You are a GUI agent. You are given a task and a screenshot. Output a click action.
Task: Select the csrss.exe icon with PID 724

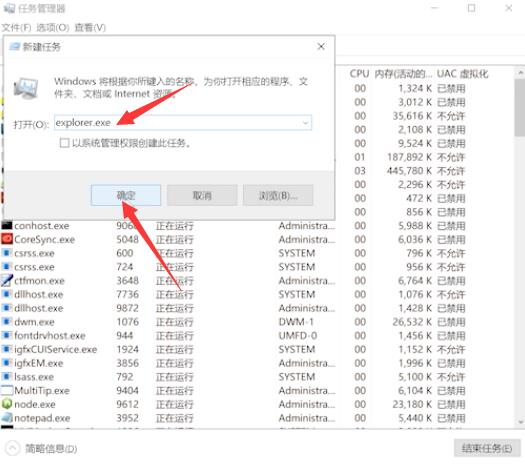(x=7, y=267)
